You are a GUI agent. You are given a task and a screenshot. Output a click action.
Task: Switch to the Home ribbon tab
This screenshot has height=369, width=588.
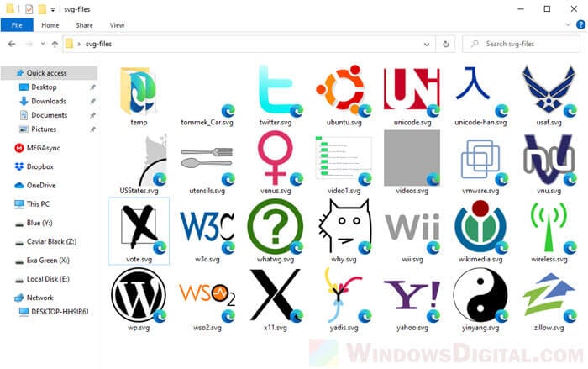pos(50,25)
